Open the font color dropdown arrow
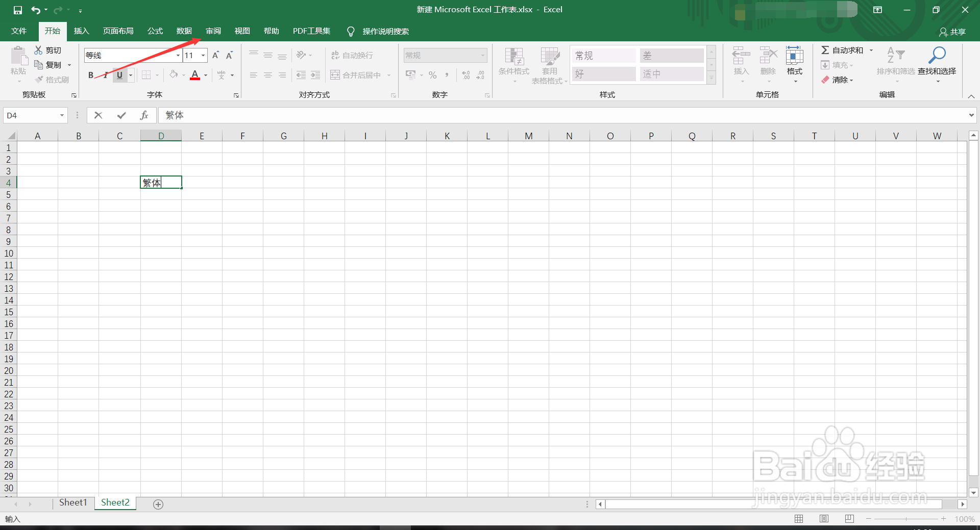 206,75
